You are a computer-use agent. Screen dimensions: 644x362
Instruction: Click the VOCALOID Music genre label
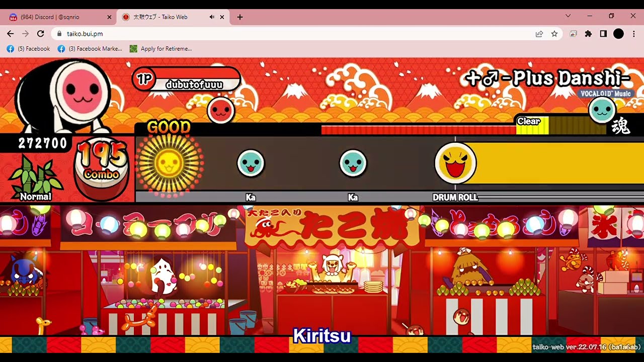click(x=605, y=94)
